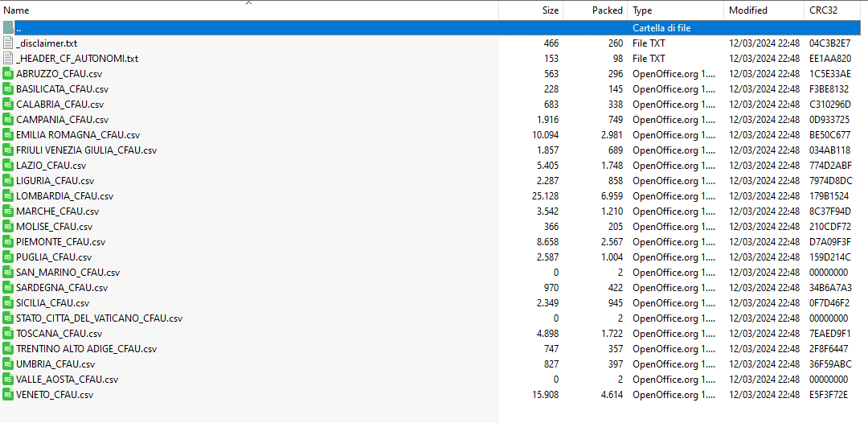Screen dimensions: 868x423
Task: Click the VENETO_CFAU.csv file icon
Action: [x=9, y=395]
